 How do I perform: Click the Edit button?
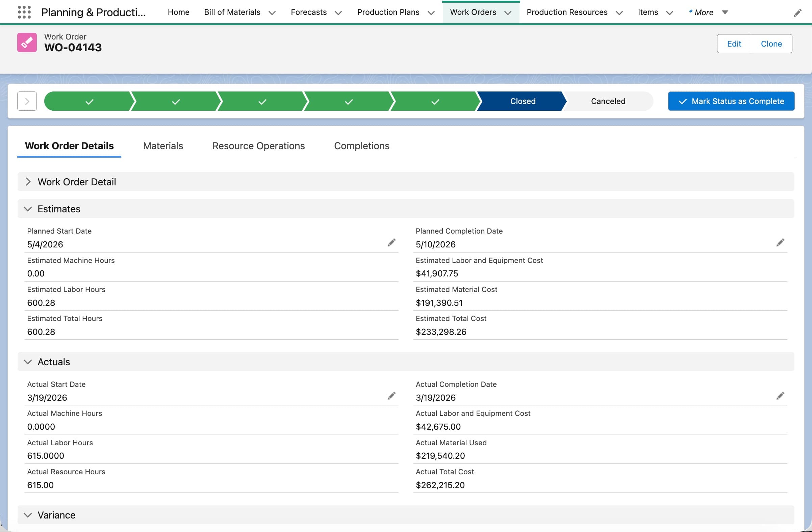[x=734, y=44]
